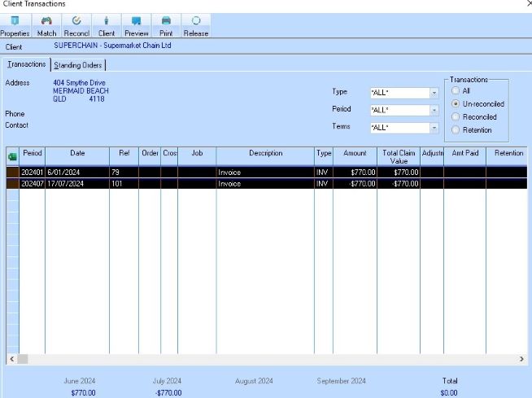Open the Properties toolbar icon
Screen dimensions: 532x398
pos(15,25)
